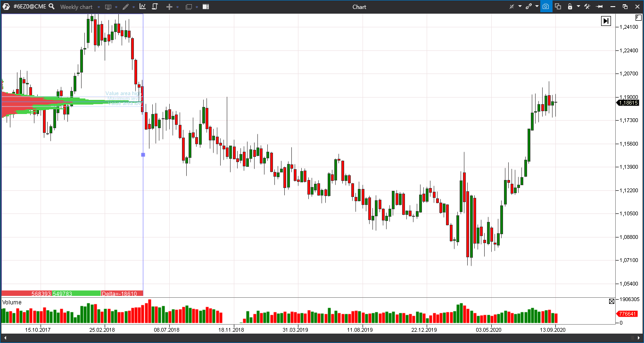
Task: Close the Volume indicator panel
Action: tap(611, 301)
